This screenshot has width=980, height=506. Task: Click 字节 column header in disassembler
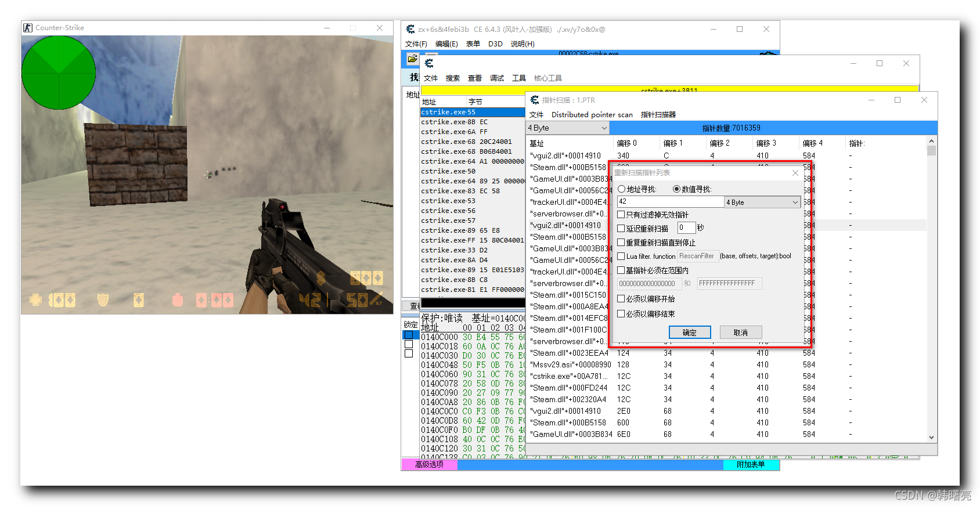[496, 102]
